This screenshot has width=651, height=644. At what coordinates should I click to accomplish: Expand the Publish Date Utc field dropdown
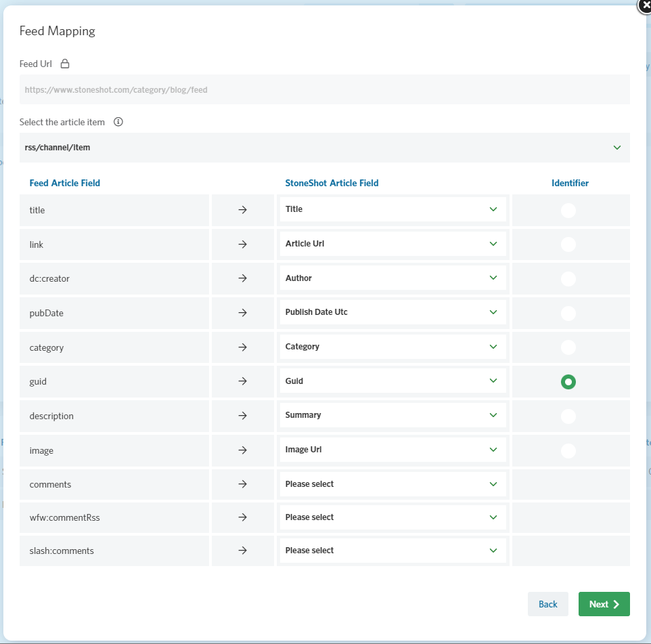coord(392,312)
